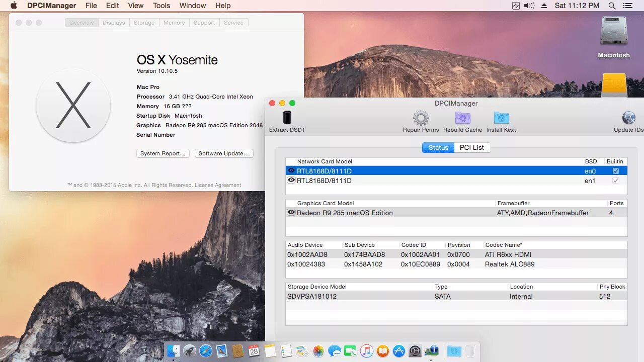
Task: Click the Software Update button
Action: pyautogui.click(x=224, y=153)
